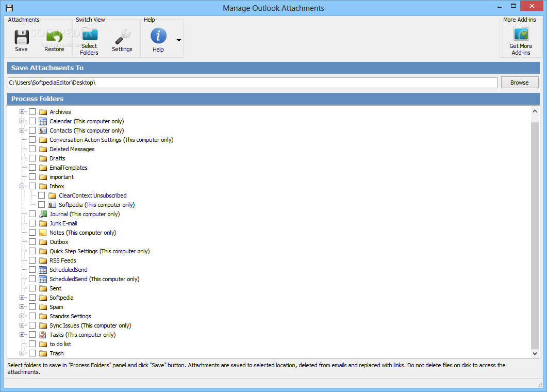Click the Contacts folder icon
Viewport: 547px width, 392px height.
click(43, 130)
